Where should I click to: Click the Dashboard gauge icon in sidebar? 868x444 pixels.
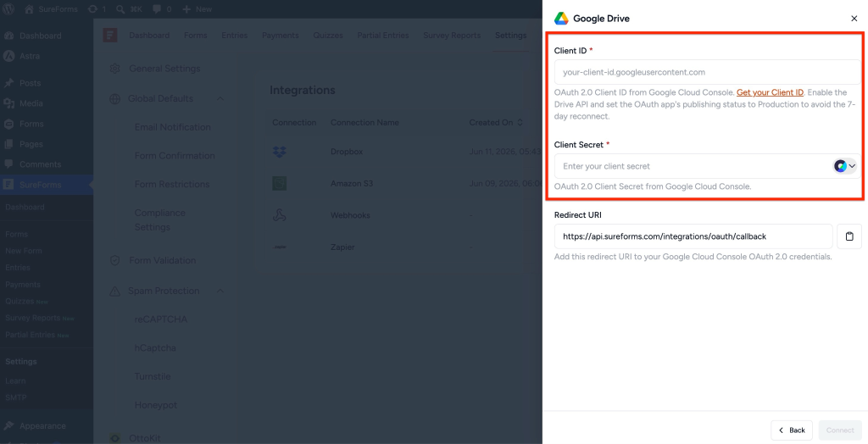click(x=8, y=36)
